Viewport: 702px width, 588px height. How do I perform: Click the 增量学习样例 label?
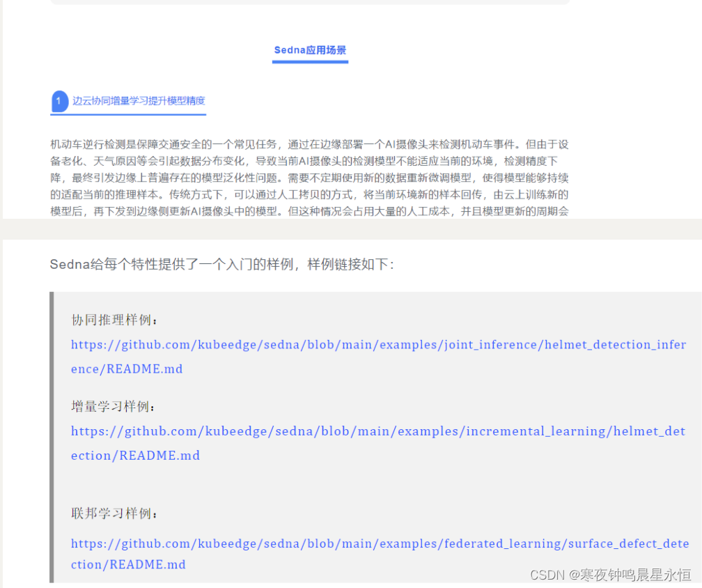coord(114,407)
